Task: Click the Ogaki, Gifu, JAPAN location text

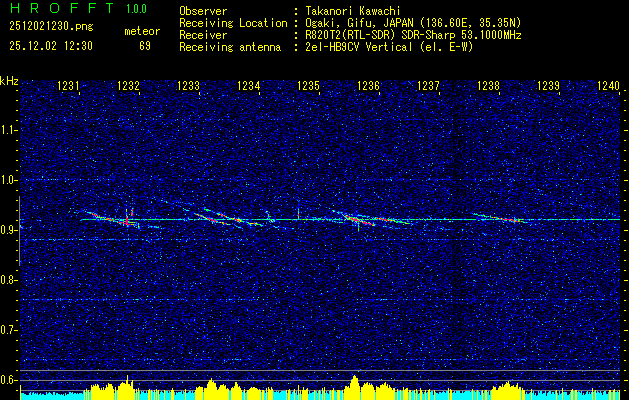Action: [414, 23]
